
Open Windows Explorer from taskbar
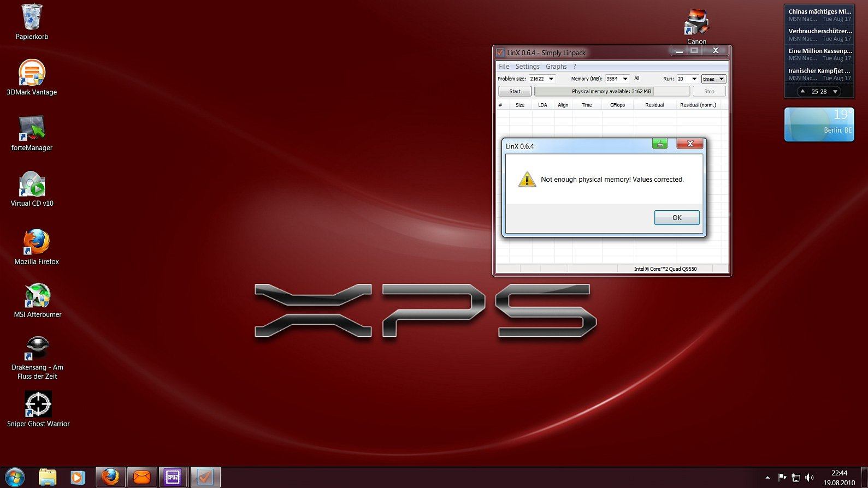tap(48, 477)
